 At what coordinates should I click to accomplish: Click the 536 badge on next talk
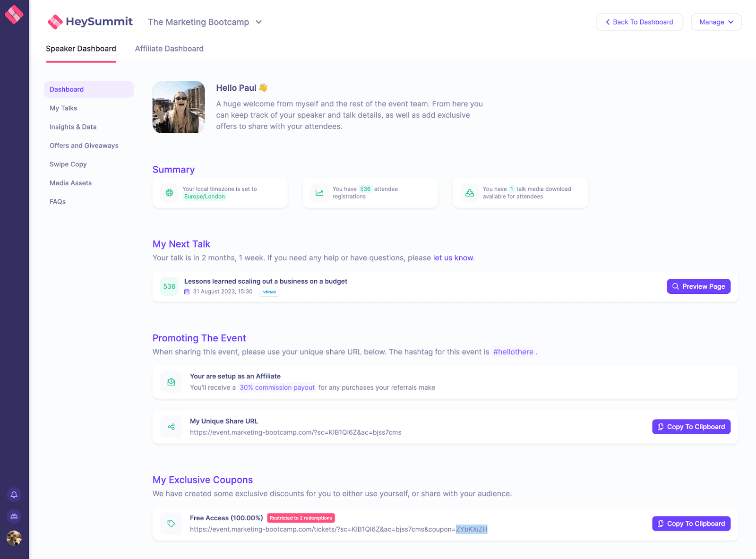tap(169, 286)
